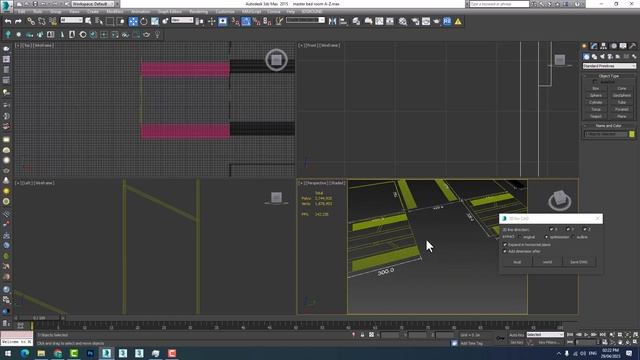
Task: Select the original radio option
Action: [x=520, y=237]
